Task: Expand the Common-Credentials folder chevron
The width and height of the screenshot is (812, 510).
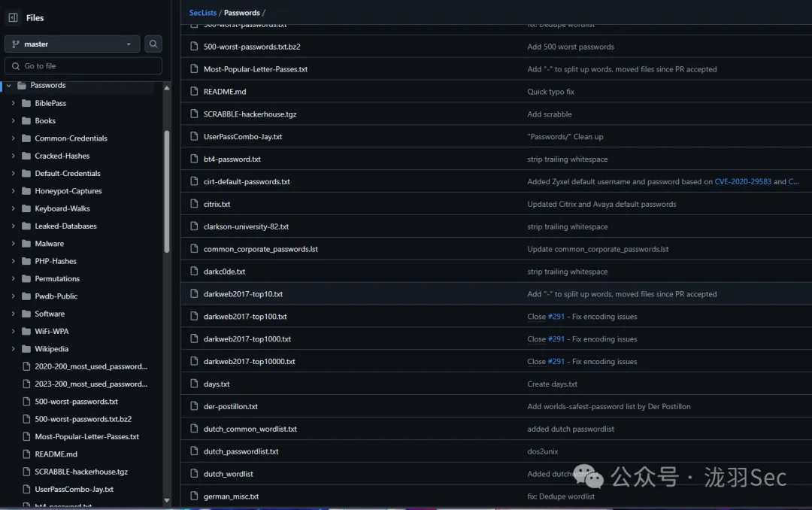Action: click(13, 138)
